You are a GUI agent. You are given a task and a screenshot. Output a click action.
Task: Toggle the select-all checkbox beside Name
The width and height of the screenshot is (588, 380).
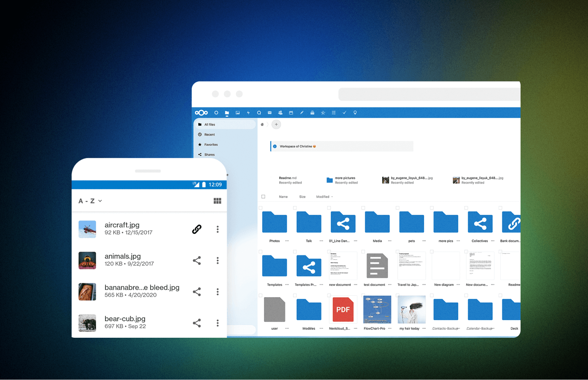pyautogui.click(x=263, y=197)
